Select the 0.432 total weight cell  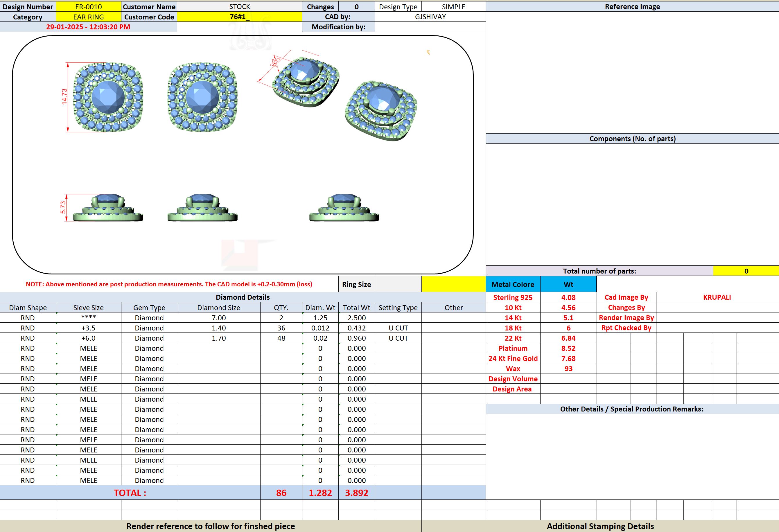tap(356, 328)
